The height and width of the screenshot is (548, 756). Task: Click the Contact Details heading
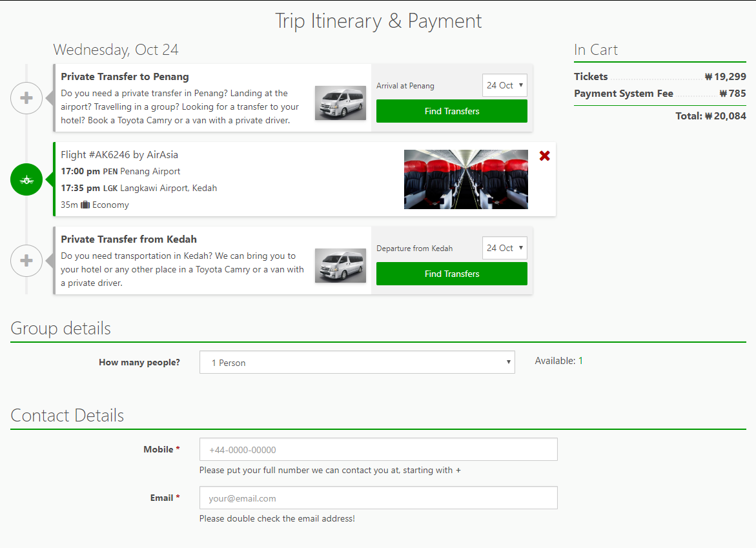(68, 416)
